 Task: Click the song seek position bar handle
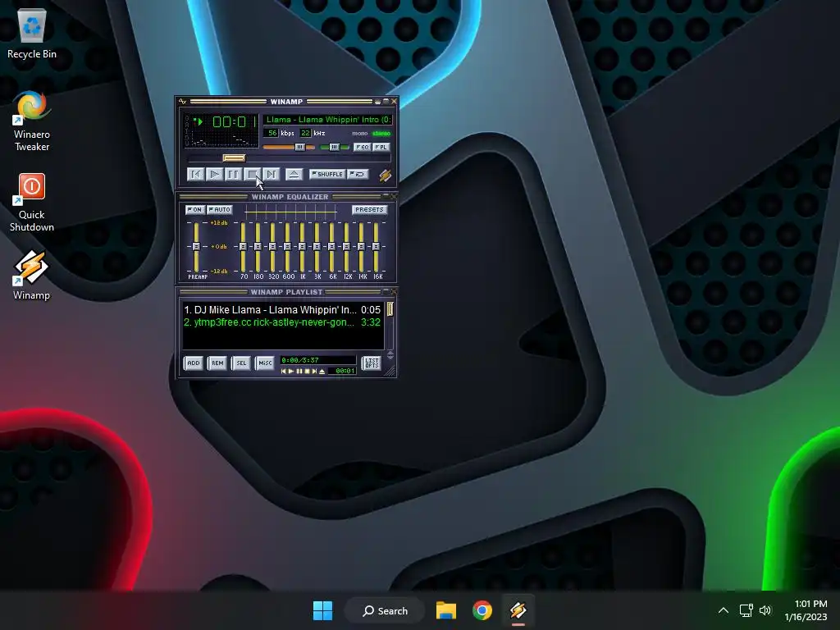pyautogui.click(x=234, y=158)
